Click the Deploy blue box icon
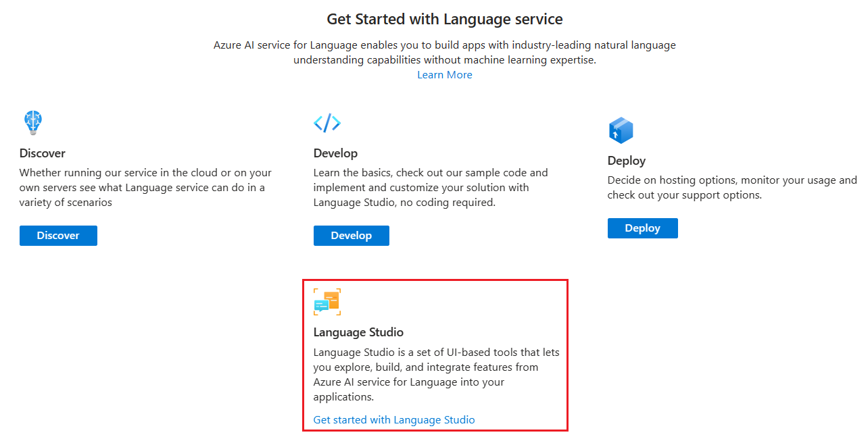Image resolution: width=868 pixels, height=441 pixels. (621, 130)
